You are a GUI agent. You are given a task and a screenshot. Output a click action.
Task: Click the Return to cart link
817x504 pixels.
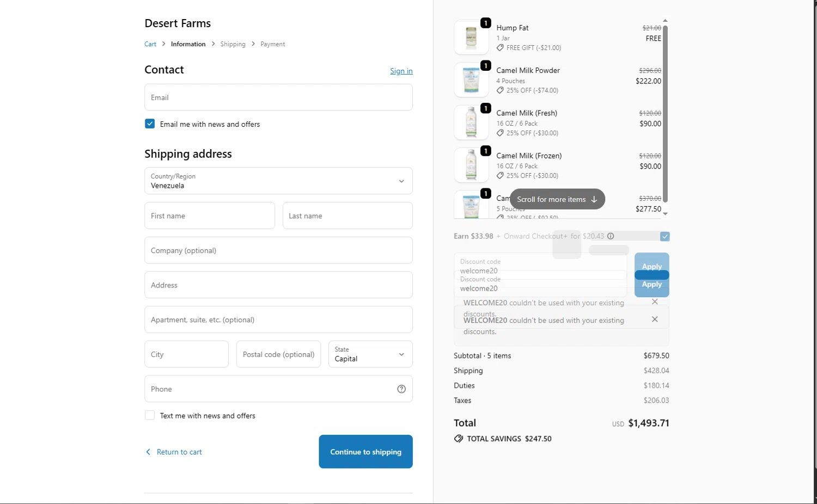point(174,452)
